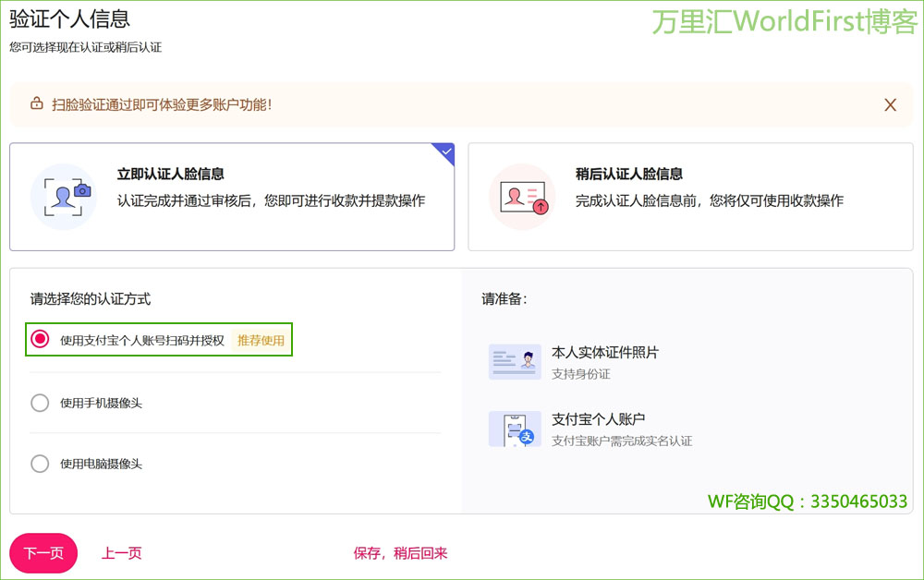Go to next page with 下一页
This screenshot has width=924, height=580.
[x=43, y=553]
